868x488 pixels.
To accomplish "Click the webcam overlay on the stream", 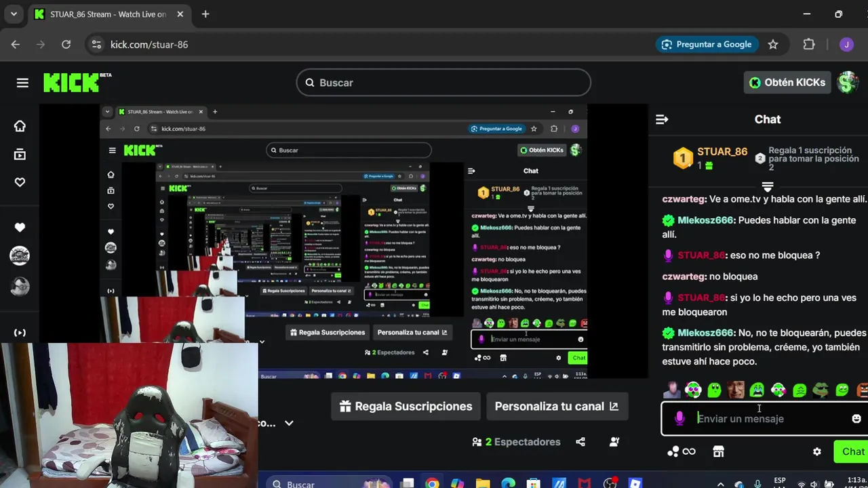I will (129, 415).
